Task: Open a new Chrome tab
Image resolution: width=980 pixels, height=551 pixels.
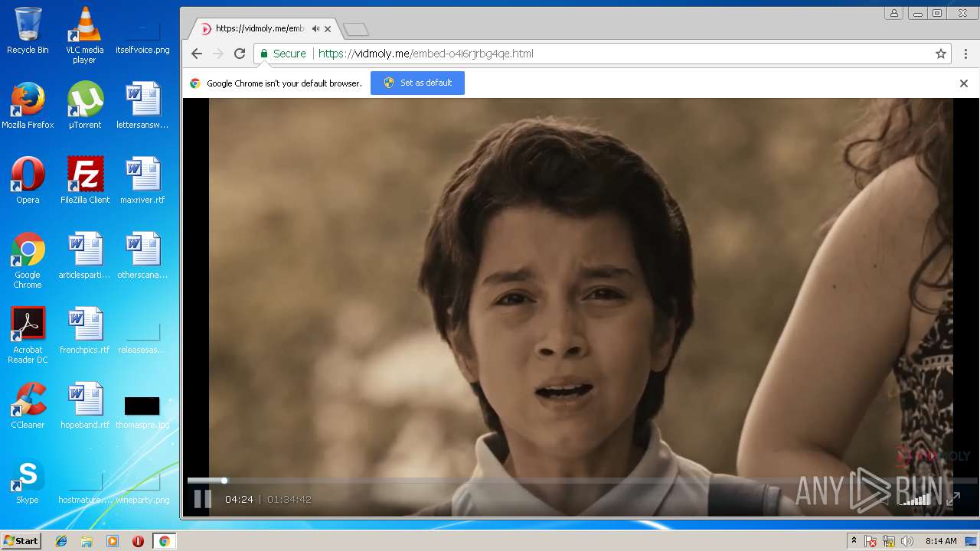Action: pyautogui.click(x=356, y=29)
